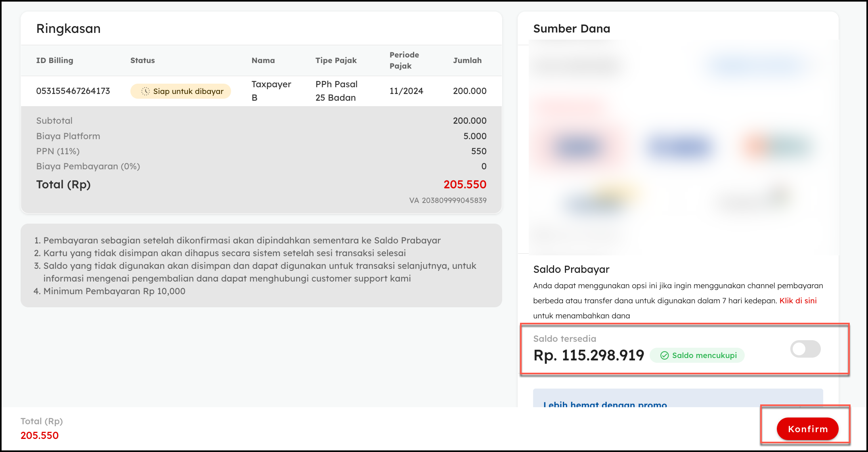Click the red total amount in Ringkasan
This screenshot has width=868, height=452.
465,184
